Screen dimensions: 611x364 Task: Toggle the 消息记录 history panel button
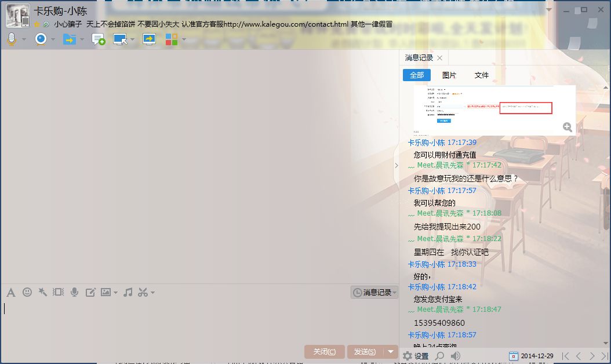point(374,293)
